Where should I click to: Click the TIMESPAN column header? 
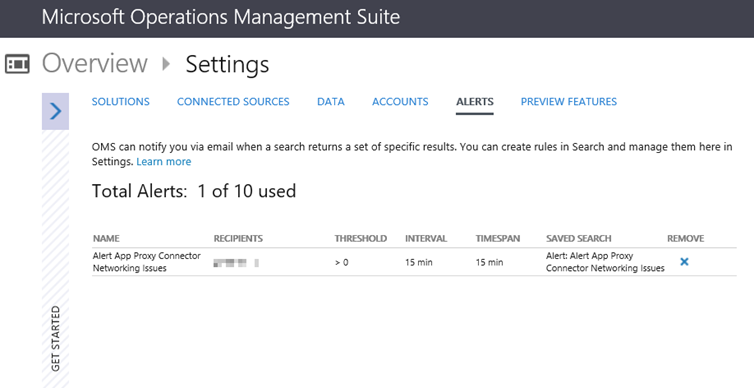pos(498,238)
